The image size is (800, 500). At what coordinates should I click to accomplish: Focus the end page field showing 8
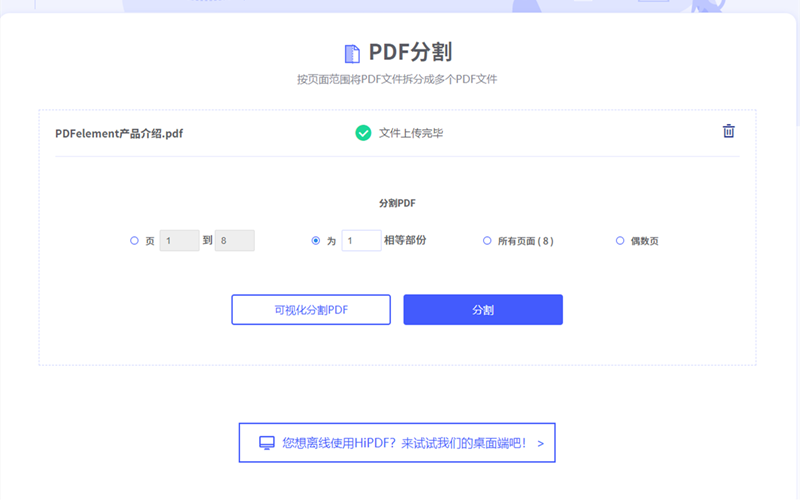pos(234,241)
